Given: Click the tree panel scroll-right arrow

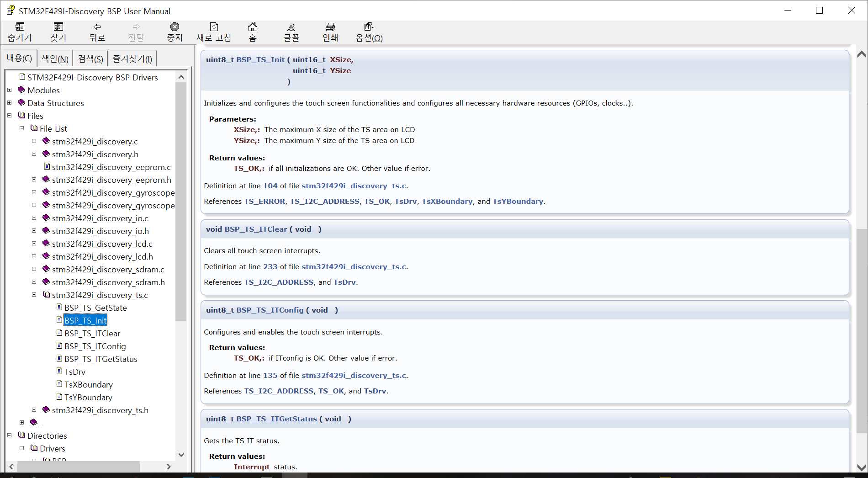Looking at the screenshot, I should (169, 467).
